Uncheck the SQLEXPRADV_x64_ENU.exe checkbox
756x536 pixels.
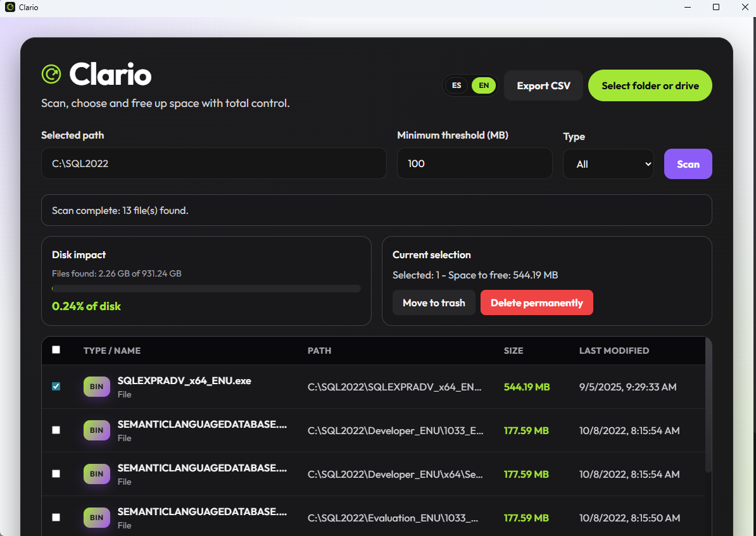pos(56,386)
